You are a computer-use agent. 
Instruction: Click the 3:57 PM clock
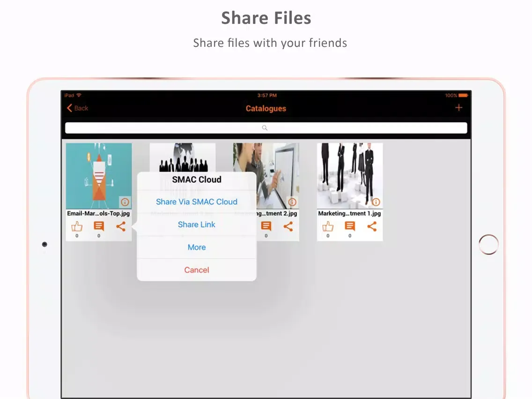pos(267,96)
